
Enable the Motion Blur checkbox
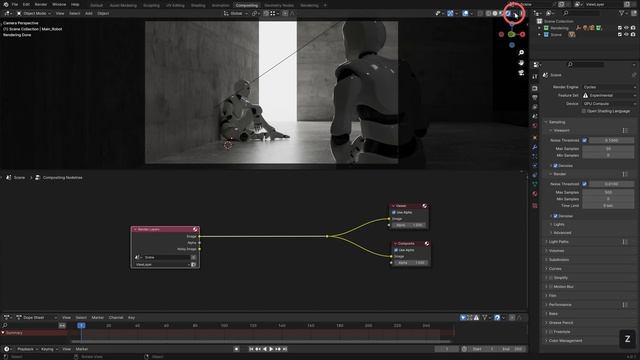tap(551, 287)
